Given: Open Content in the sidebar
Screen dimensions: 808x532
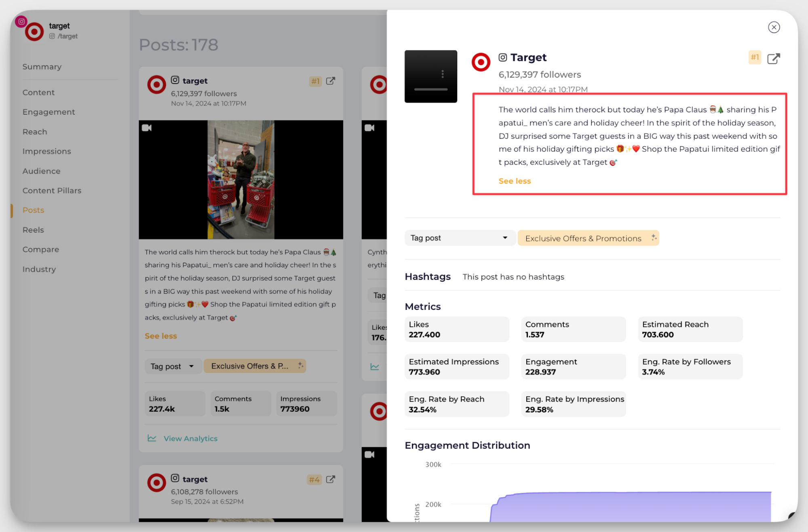Looking at the screenshot, I should tap(38, 93).
